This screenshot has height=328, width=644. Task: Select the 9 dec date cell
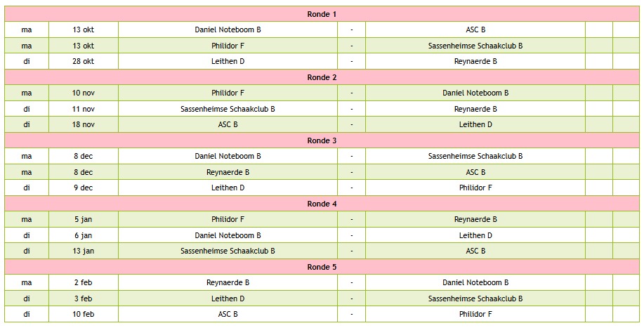tap(83, 188)
